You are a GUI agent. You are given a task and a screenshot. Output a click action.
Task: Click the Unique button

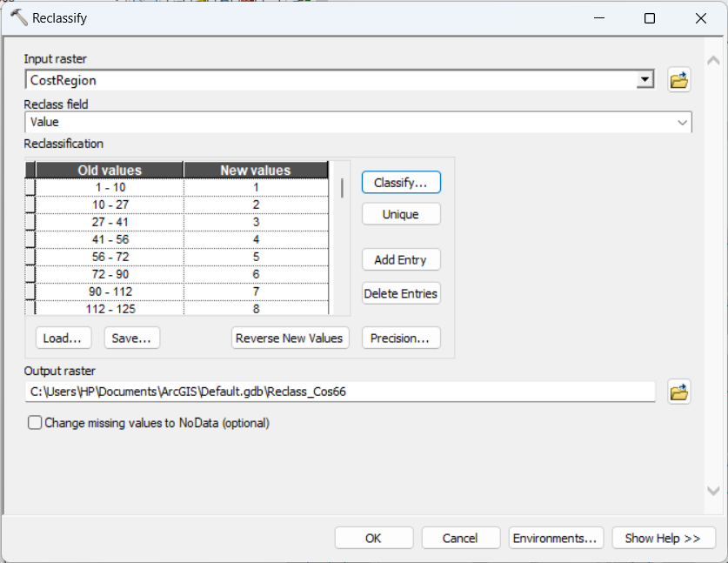pyautogui.click(x=400, y=213)
